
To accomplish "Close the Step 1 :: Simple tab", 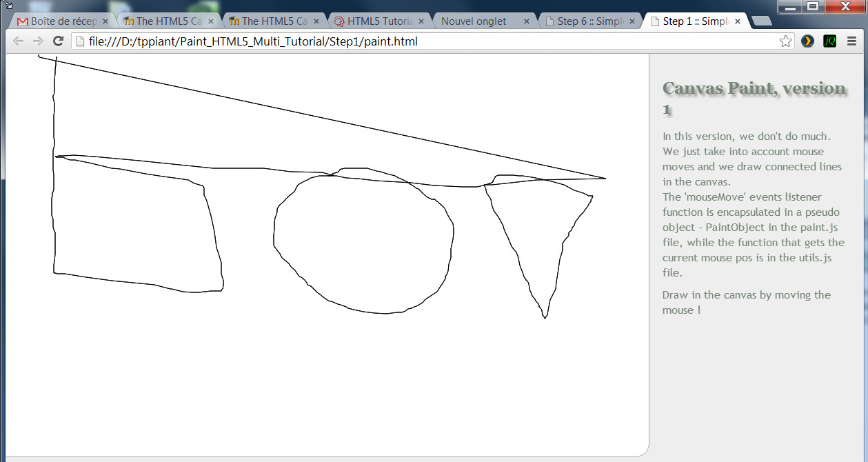I will [737, 21].
